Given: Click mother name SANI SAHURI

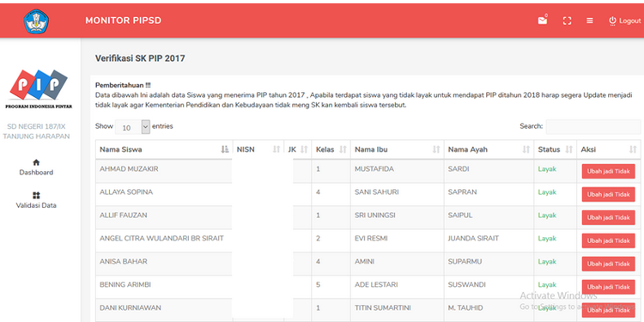Looking at the screenshot, I should (377, 191).
